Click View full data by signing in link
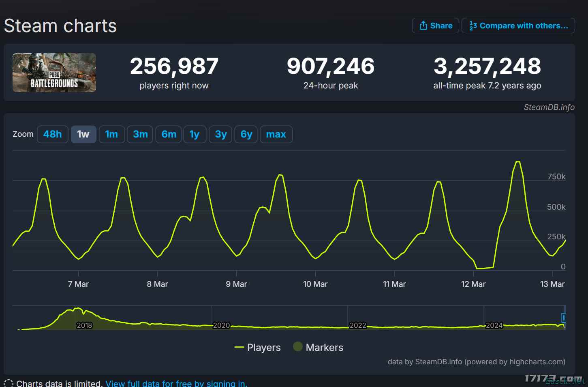Screen dimensions: 588x387 click(176, 383)
